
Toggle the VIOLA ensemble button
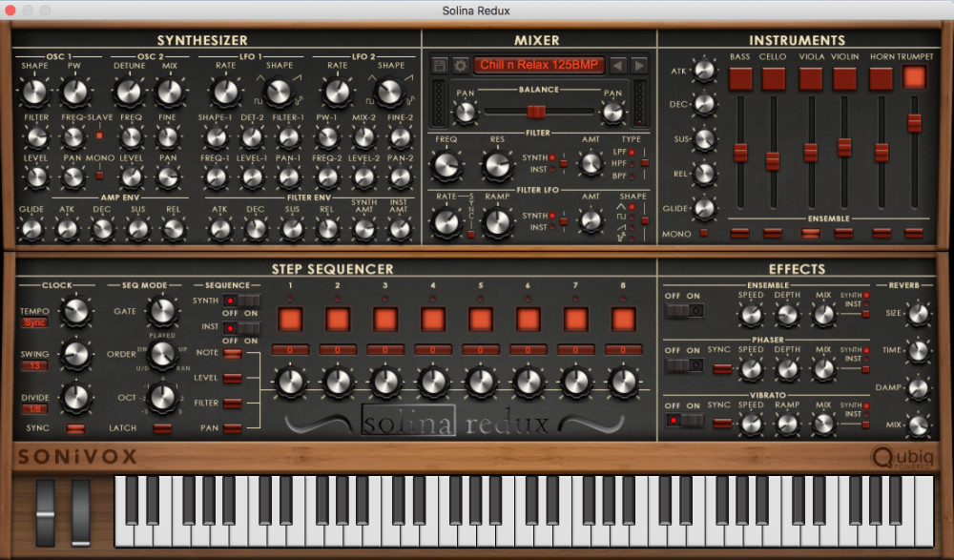click(x=810, y=233)
